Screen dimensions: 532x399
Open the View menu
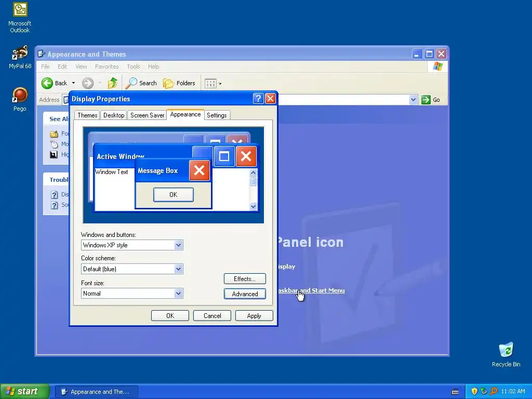(81, 66)
